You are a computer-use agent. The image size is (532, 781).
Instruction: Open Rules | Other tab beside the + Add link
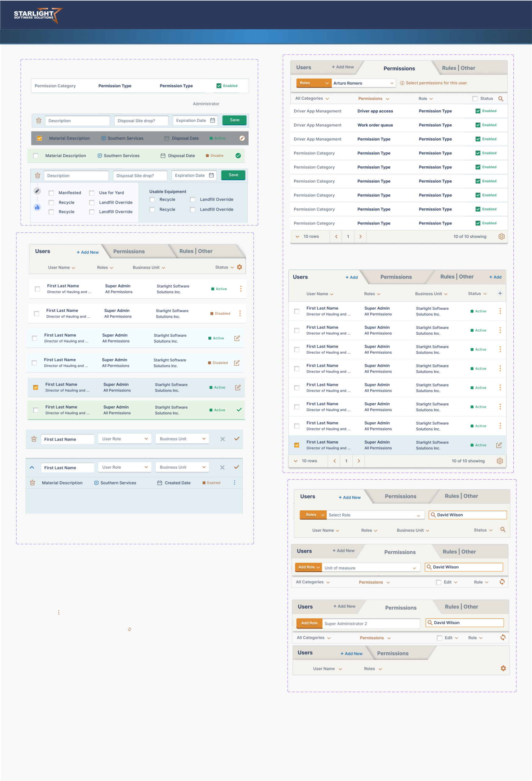456,277
